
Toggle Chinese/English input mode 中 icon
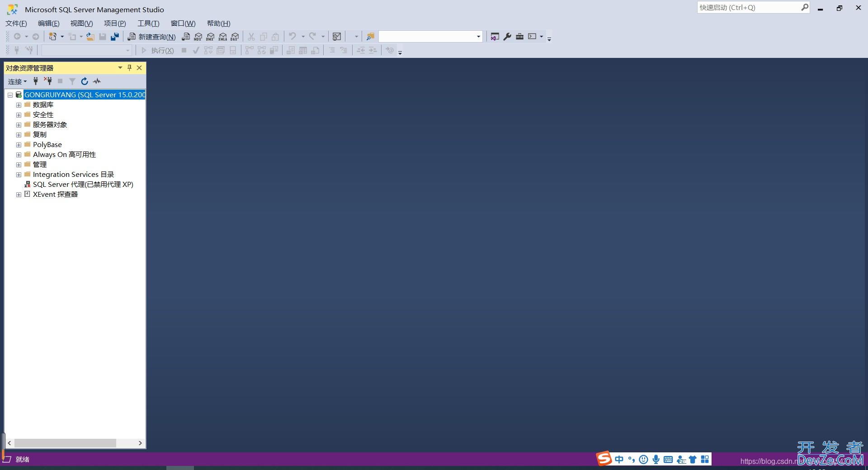coord(619,460)
